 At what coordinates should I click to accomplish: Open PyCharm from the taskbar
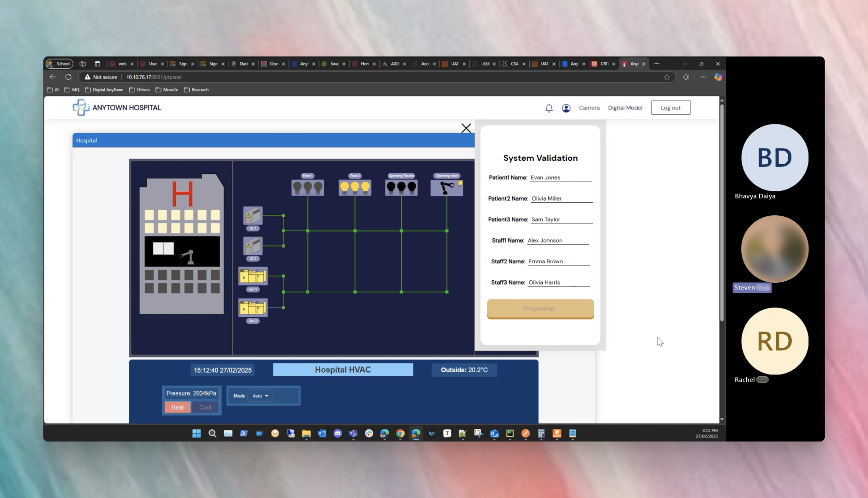(509, 433)
